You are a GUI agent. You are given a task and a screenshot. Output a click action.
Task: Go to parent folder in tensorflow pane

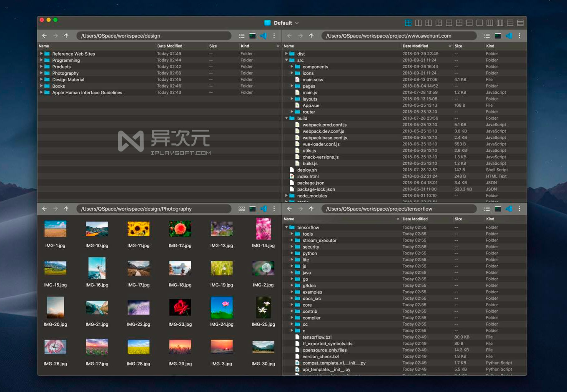pos(311,209)
